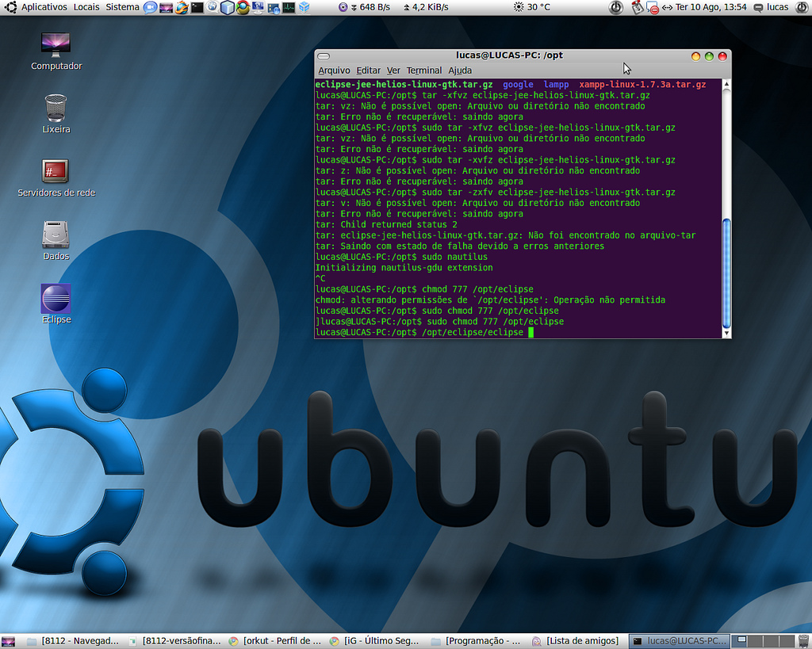Click the show desktop button
The height and width of the screenshot is (649, 812).
click(8, 642)
